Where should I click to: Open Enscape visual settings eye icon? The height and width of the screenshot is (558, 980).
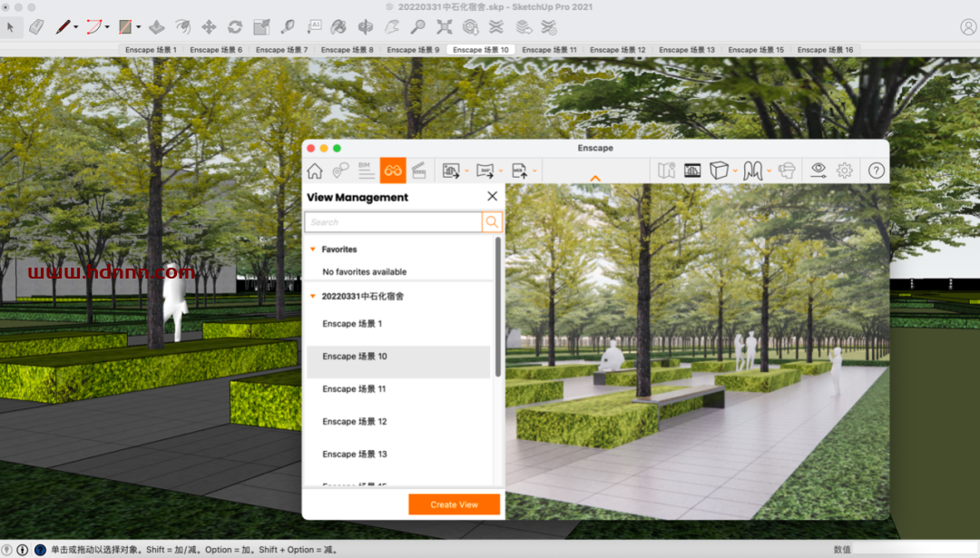(x=818, y=170)
